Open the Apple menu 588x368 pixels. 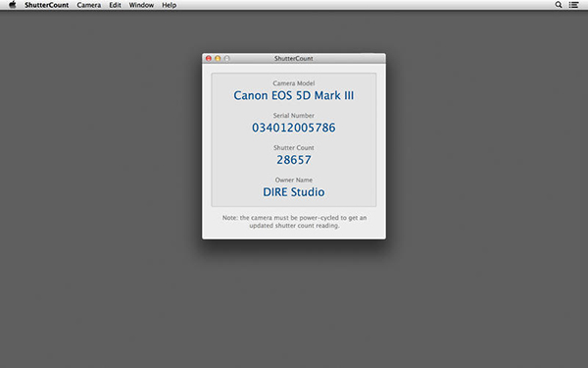point(13,5)
